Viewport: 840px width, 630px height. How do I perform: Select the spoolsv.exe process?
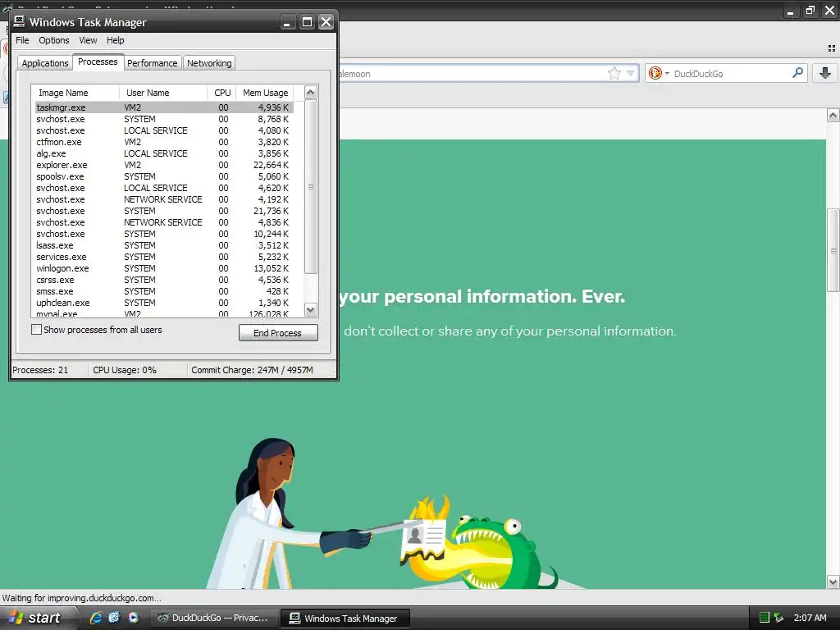click(x=164, y=176)
